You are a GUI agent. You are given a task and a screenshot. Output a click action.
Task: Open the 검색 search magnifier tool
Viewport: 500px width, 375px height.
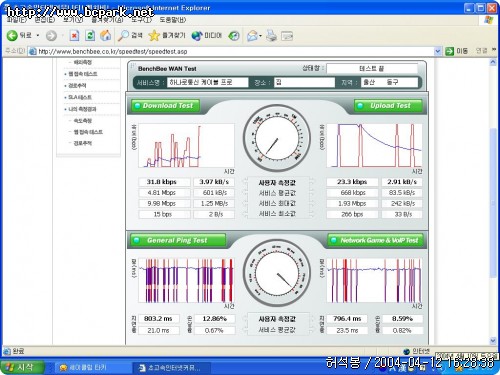pos(130,36)
